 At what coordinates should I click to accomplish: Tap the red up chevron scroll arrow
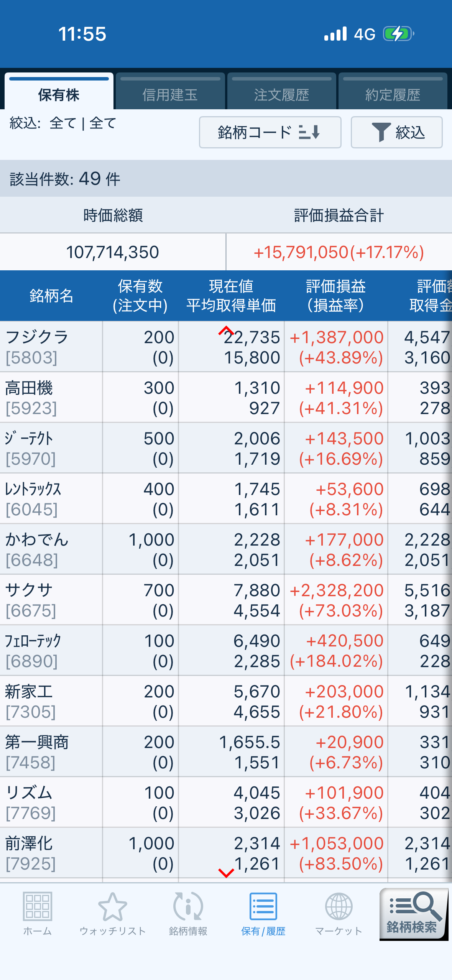pos(226,331)
